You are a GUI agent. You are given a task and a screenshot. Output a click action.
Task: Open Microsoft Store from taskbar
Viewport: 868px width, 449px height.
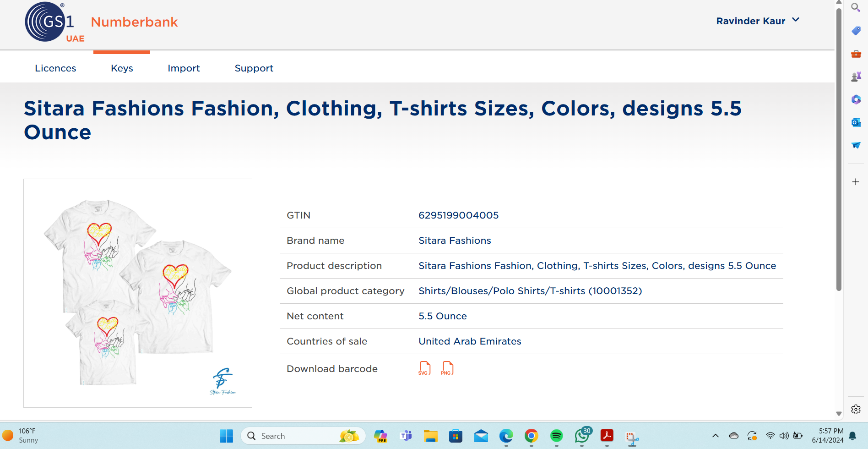coord(456,436)
